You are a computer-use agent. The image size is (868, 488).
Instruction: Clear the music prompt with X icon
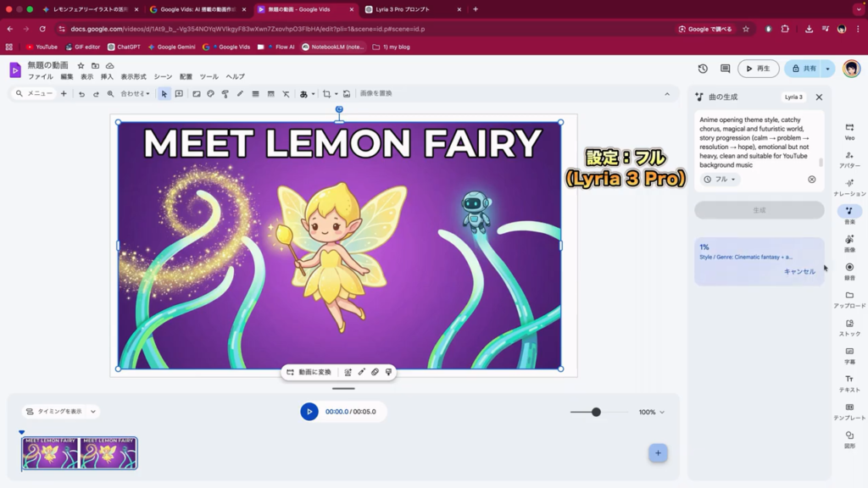[x=811, y=180]
